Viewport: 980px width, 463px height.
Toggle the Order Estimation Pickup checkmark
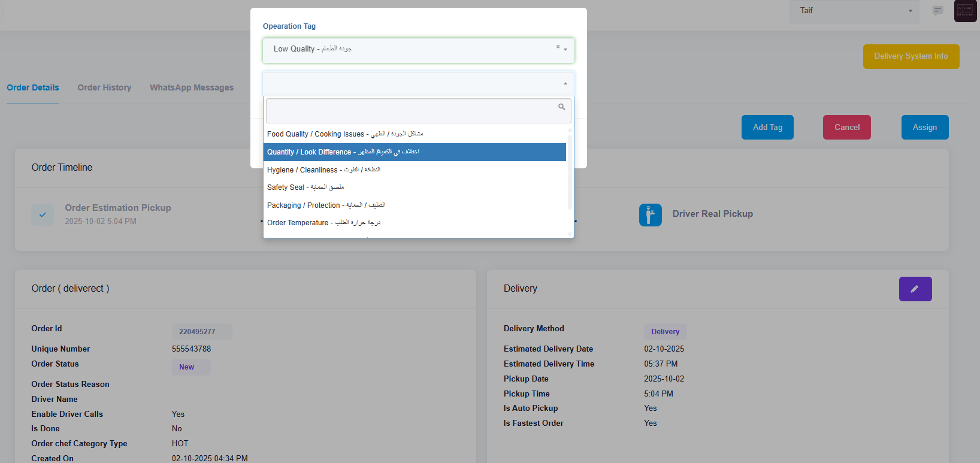pyautogui.click(x=43, y=214)
